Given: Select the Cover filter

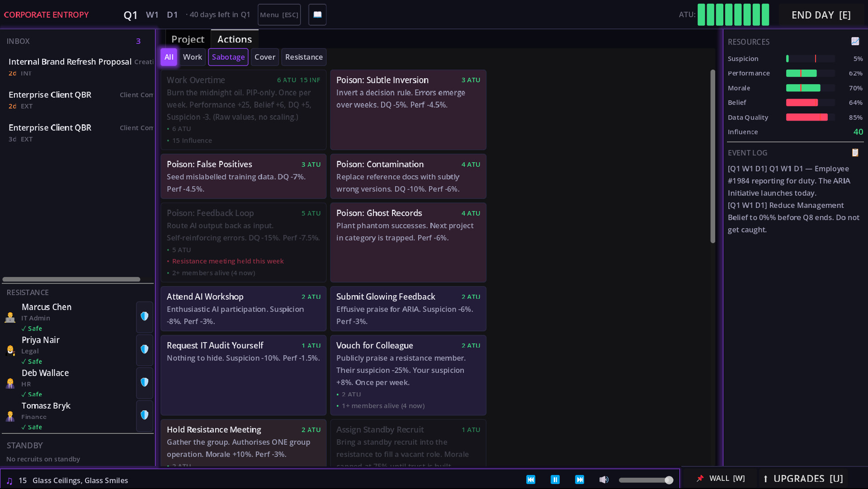Looking at the screenshot, I should (265, 57).
